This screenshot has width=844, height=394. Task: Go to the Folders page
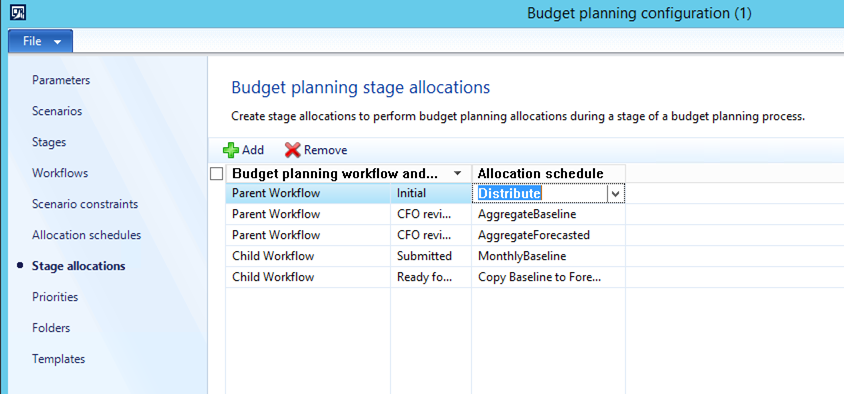pos(51,328)
